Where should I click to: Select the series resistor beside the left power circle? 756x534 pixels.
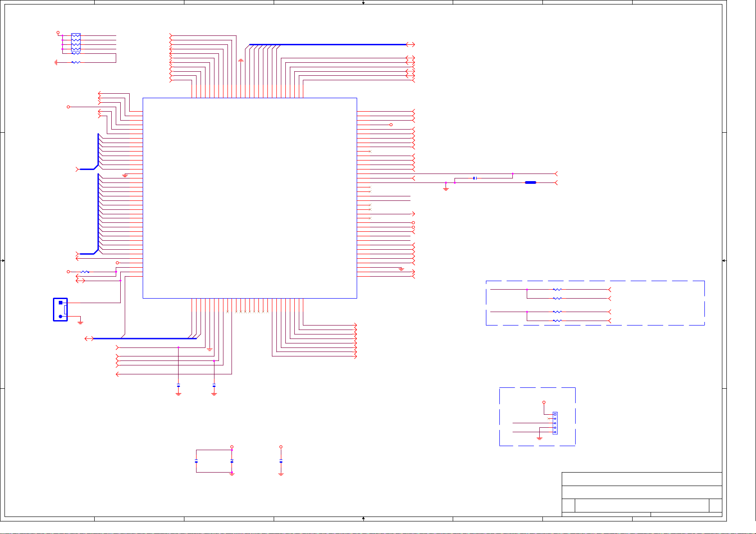pyautogui.click(x=85, y=272)
